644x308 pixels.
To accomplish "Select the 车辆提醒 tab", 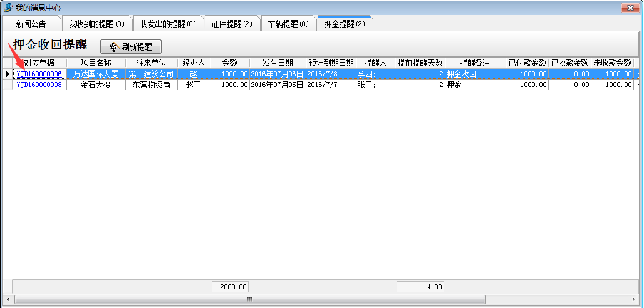I will 288,24.
